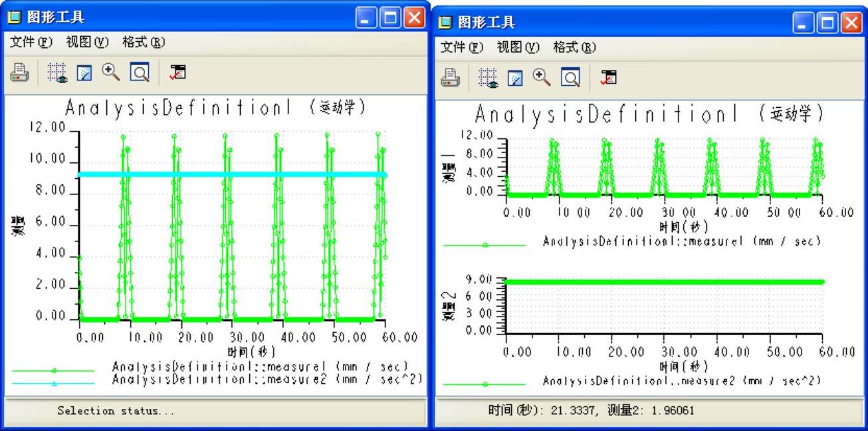This screenshot has width=868, height=431.
Task: Click export to Excel icon, right window
Action: pos(608,78)
